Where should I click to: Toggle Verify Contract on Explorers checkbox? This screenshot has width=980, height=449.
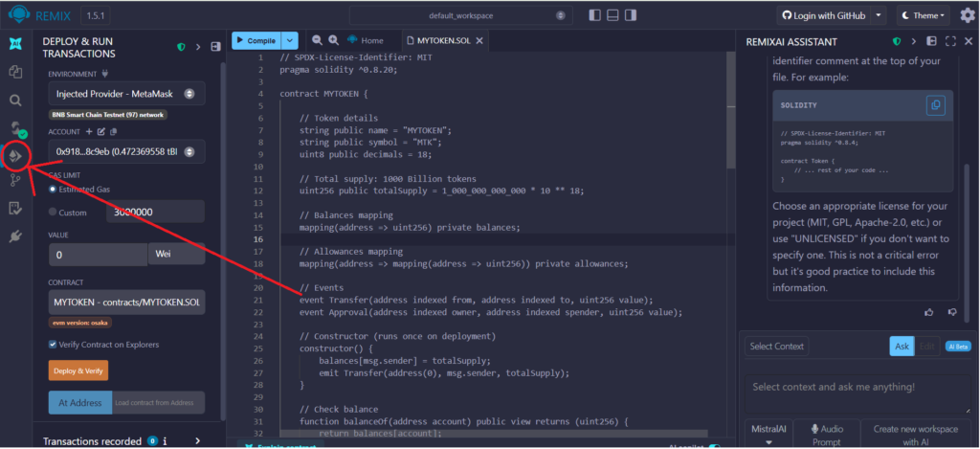[54, 344]
